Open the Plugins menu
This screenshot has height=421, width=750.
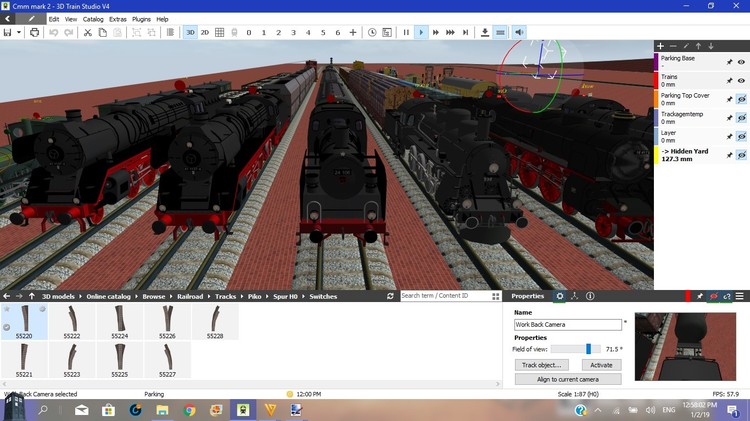[x=141, y=19]
